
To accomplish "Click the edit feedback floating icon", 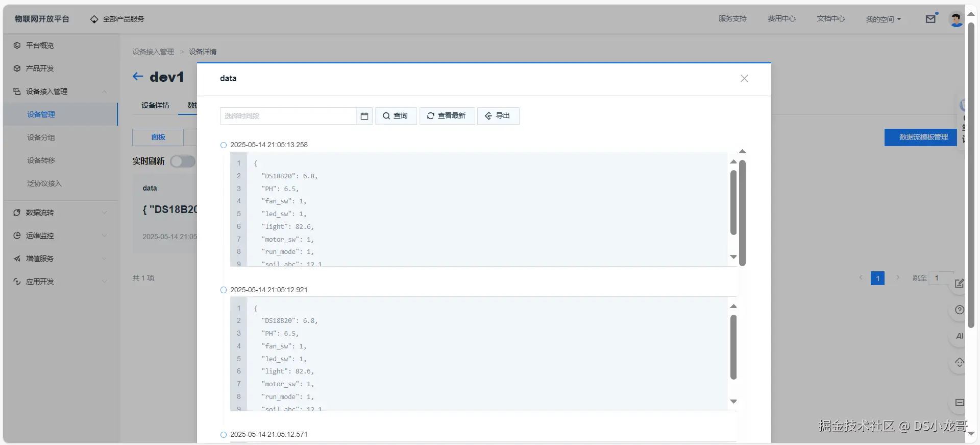I will click(959, 283).
